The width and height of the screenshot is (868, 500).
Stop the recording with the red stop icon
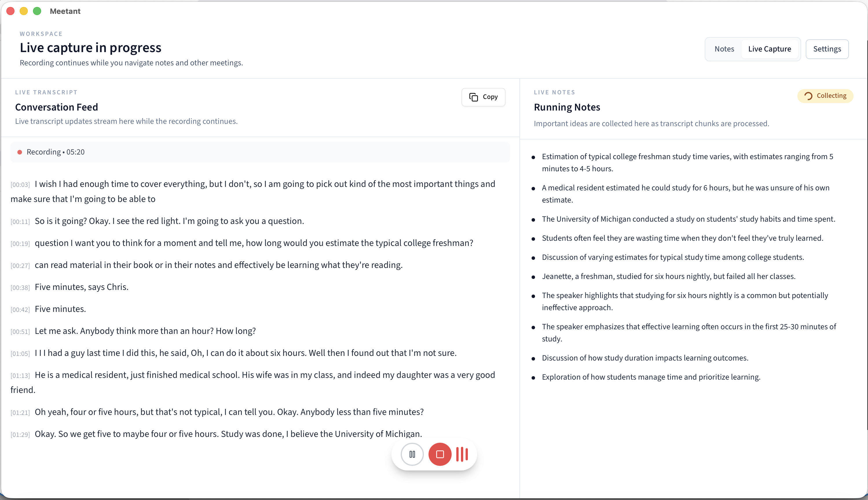[440, 454]
